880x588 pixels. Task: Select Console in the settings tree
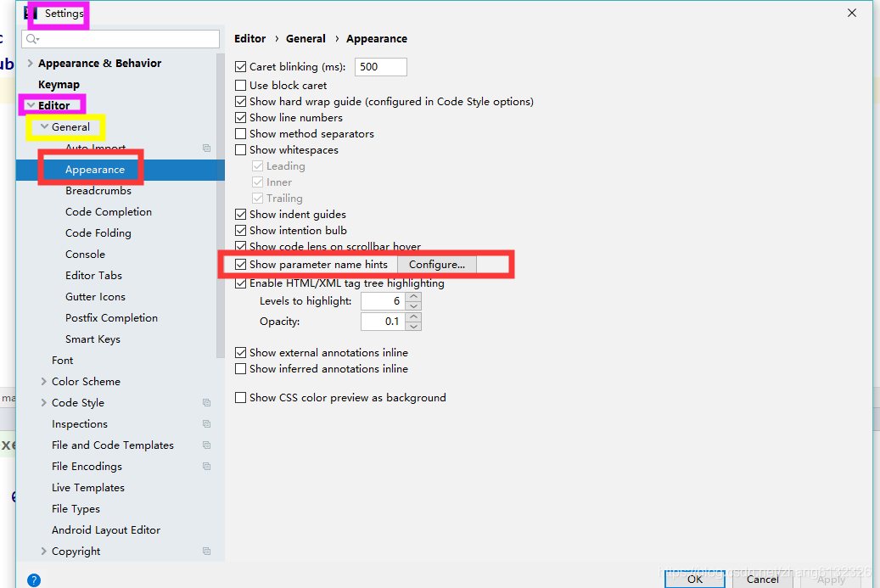coord(86,255)
